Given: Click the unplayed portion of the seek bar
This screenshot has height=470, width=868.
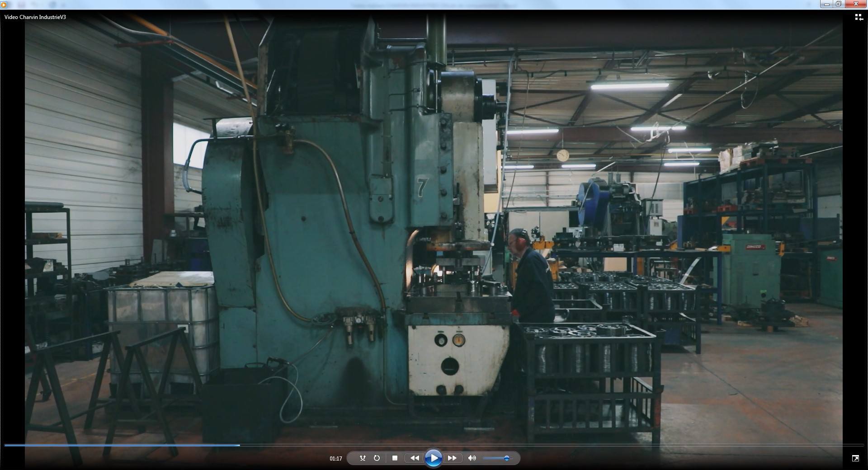Looking at the screenshot, I should pyautogui.click(x=542, y=445).
